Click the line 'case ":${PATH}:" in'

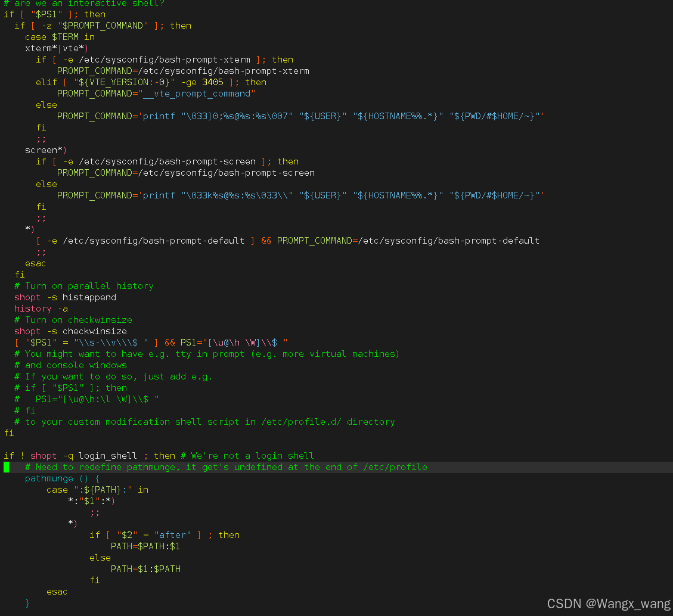[x=97, y=490]
